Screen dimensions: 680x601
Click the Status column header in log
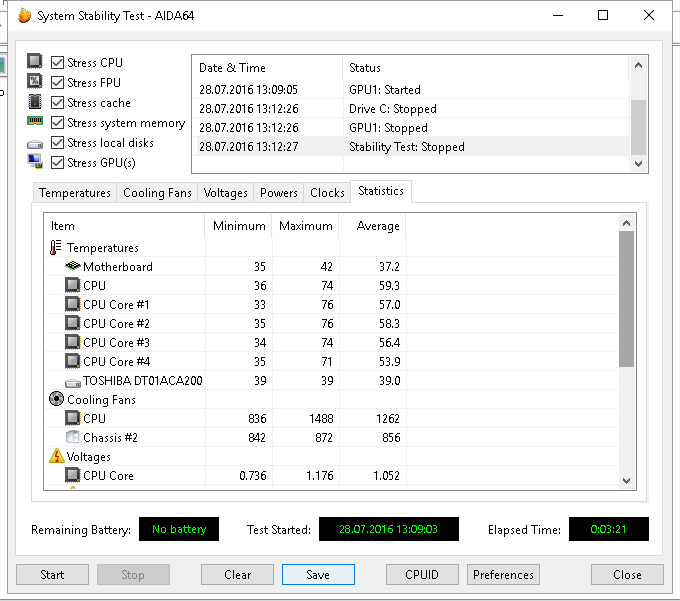click(x=486, y=68)
